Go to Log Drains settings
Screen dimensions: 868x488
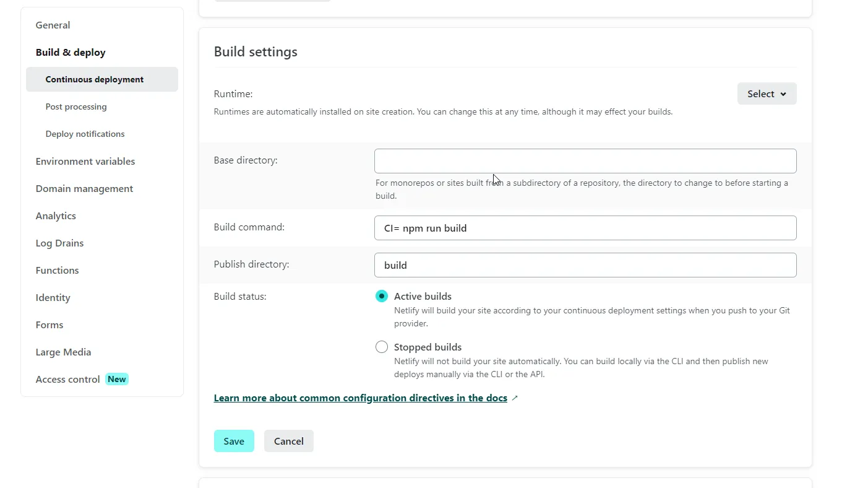pos(59,243)
